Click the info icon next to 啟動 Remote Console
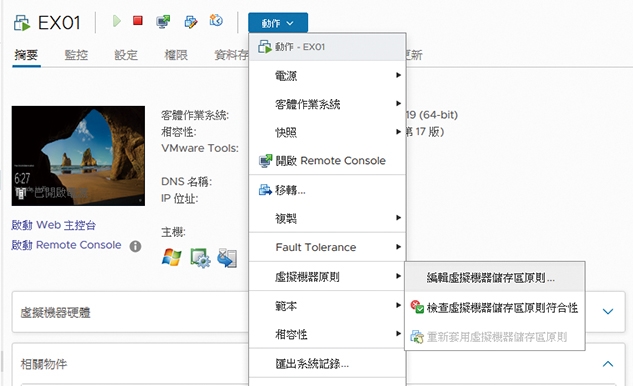 point(135,246)
